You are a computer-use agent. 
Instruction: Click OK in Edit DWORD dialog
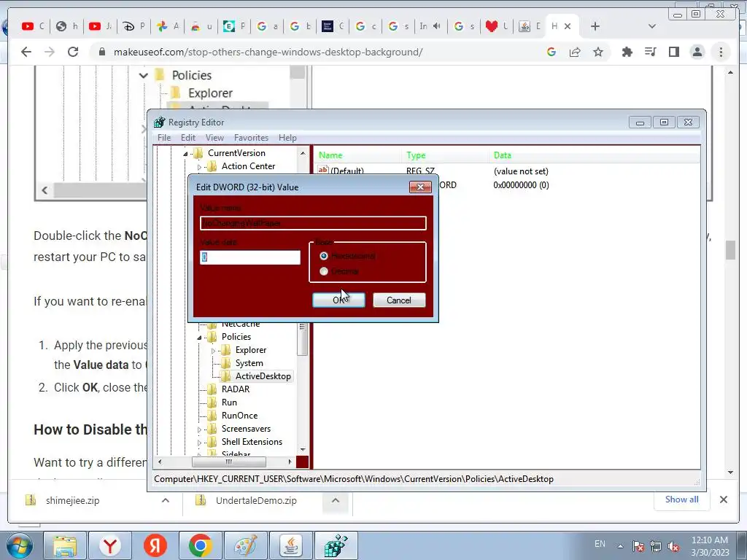[x=338, y=300]
